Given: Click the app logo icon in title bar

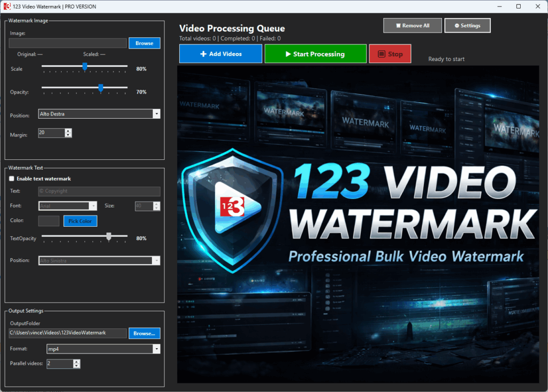Looking at the screenshot, I should [x=7, y=6].
